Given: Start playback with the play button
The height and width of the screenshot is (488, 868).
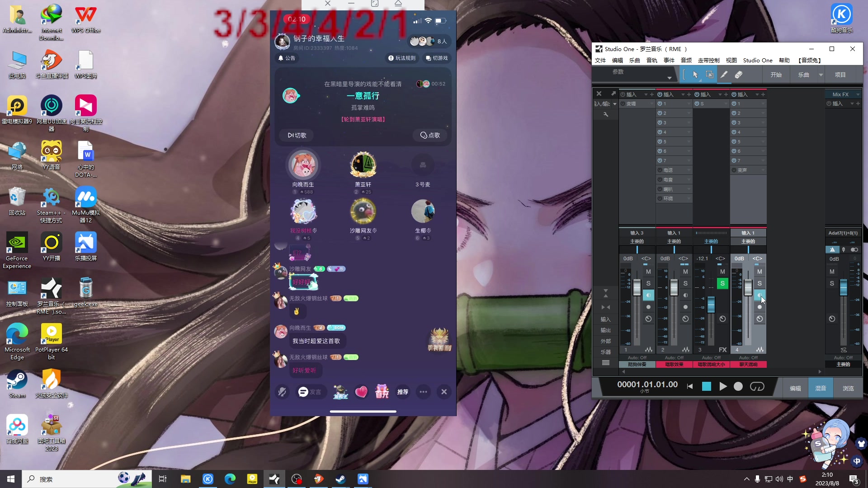Looking at the screenshot, I should pyautogui.click(x=723, y=386).
